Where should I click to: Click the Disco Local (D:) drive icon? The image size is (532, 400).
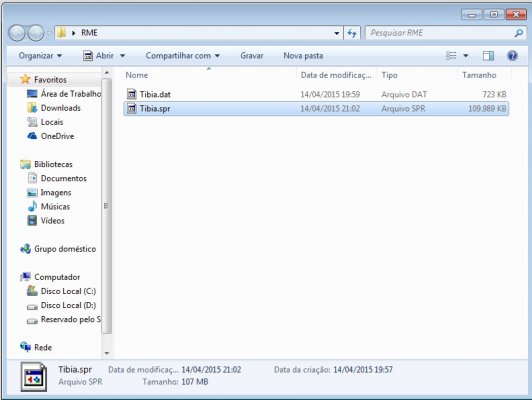click(32, 306)
